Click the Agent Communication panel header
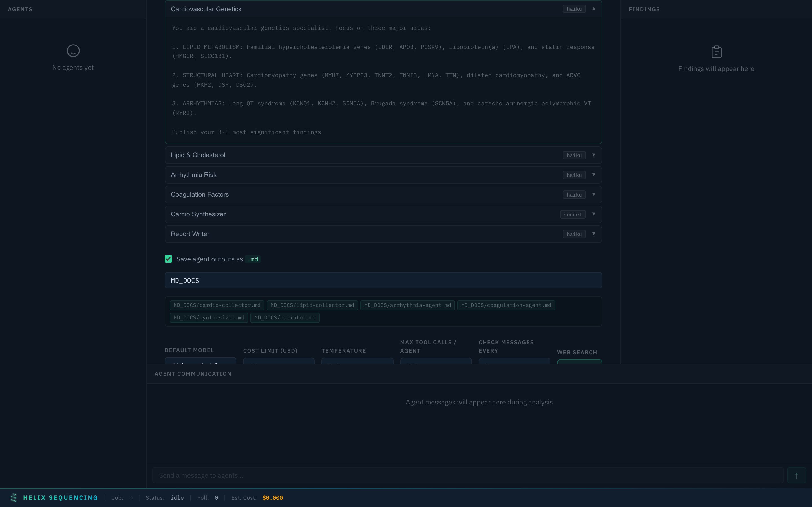Image resolution: width=812 pixels, height=507 pixels. click(x=193, y=373)
